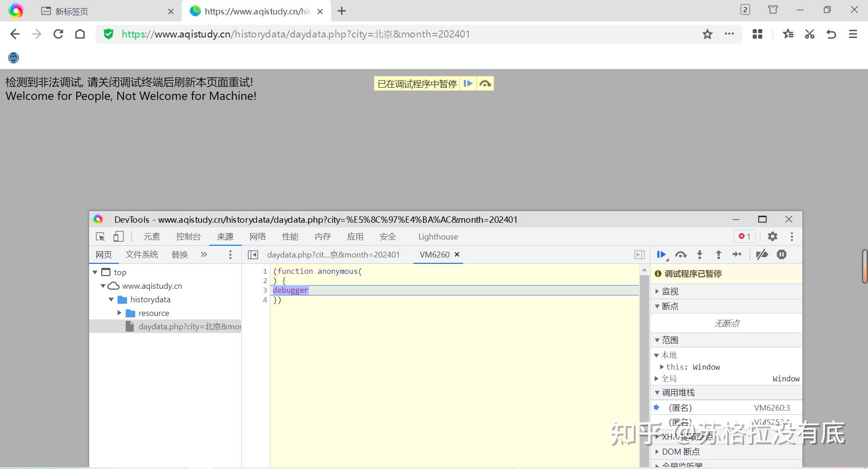Close the VM6260 source tab
Viewport: 868px width, 469px height.
point(457,254)
